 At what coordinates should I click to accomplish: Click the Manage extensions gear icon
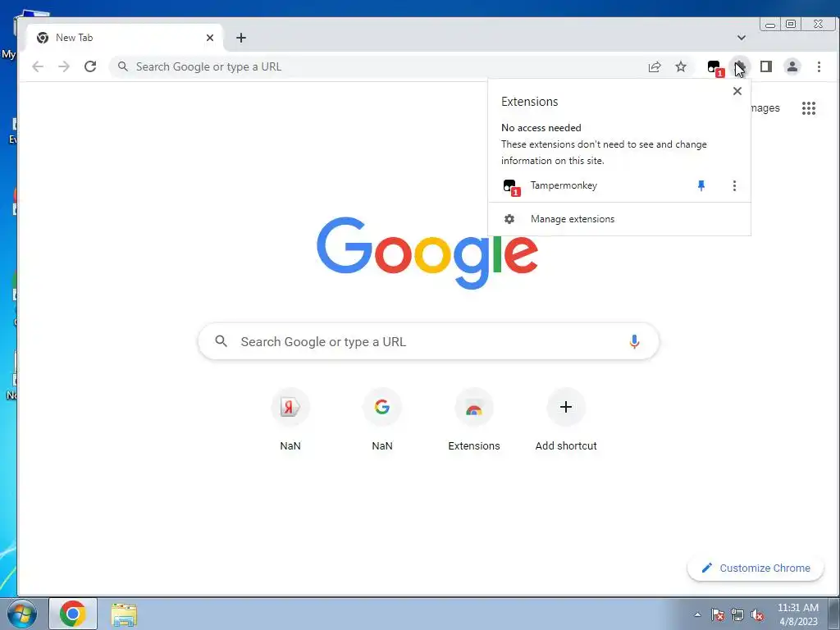[x=509, y=219]
